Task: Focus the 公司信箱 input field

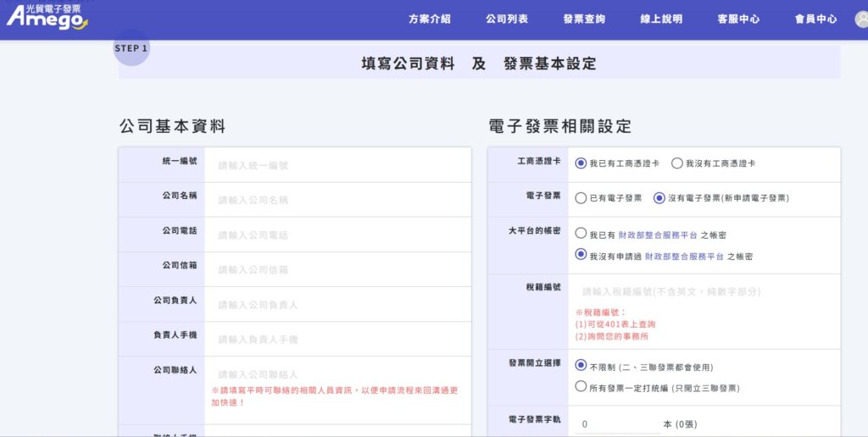Action: click(x=337, y=270)
